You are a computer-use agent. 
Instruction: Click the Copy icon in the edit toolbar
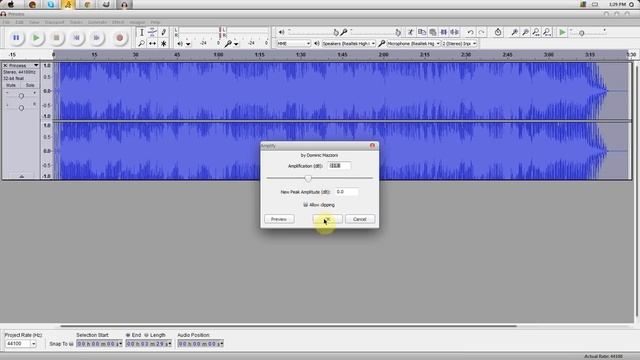pyautogui.click(x=422, y=32)
